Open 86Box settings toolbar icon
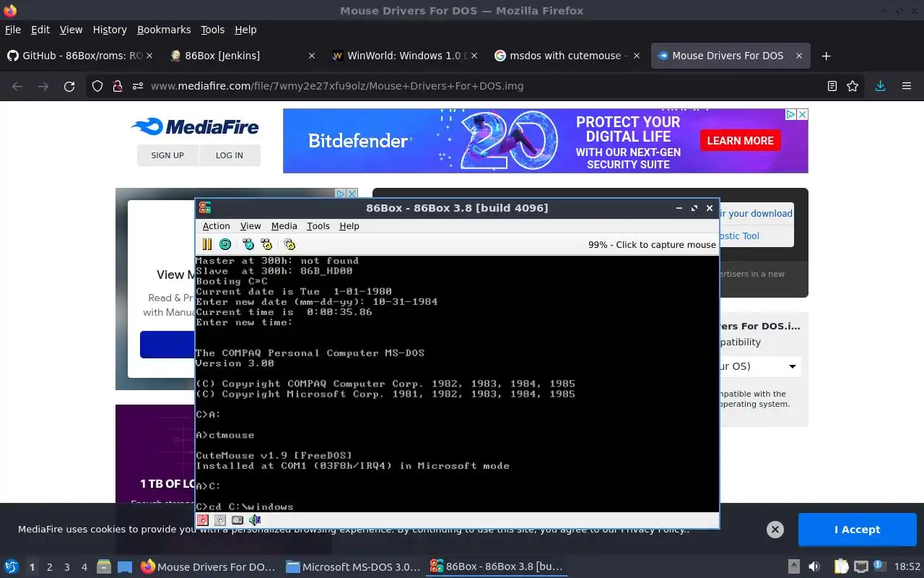The height and width of the screenshot is (578, 924). tap(289, 244)
